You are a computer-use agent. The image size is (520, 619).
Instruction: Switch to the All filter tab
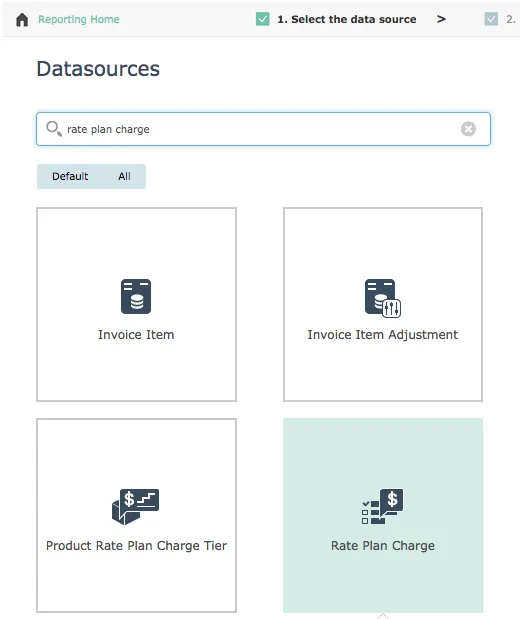tap(124, 176)
